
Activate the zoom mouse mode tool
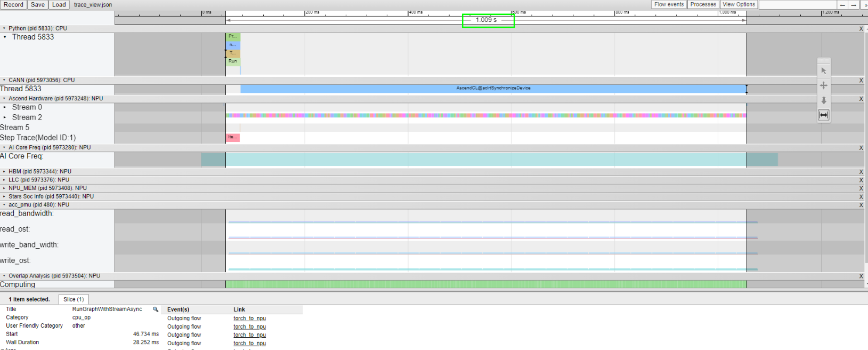pos(824,100)
